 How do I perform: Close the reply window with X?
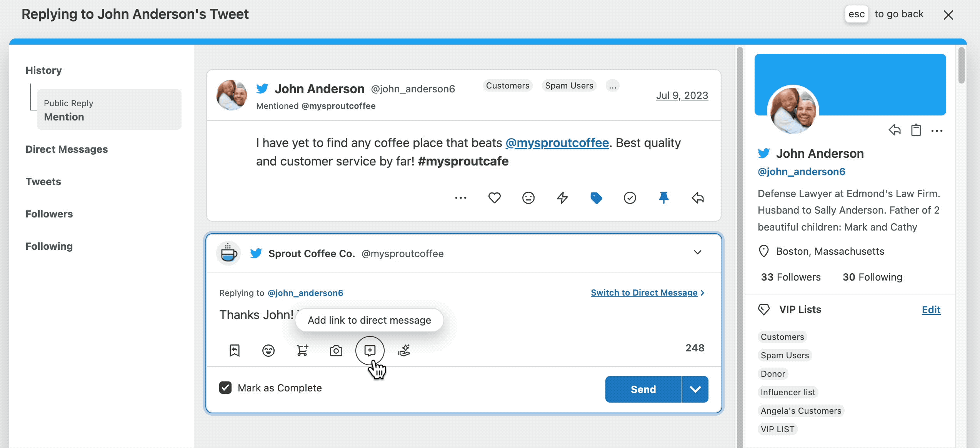948,15
